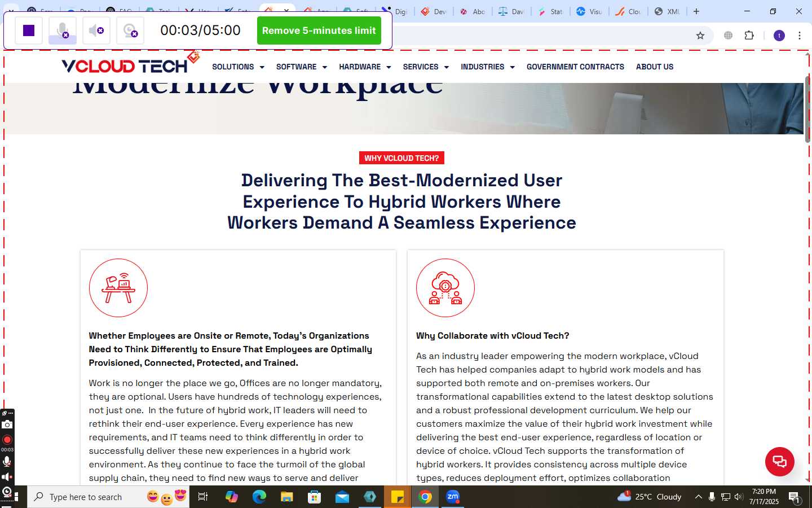The height and width of the screenshot is (508, 812).
Task: Open the ABOUT US page
Action: [655, 67]
